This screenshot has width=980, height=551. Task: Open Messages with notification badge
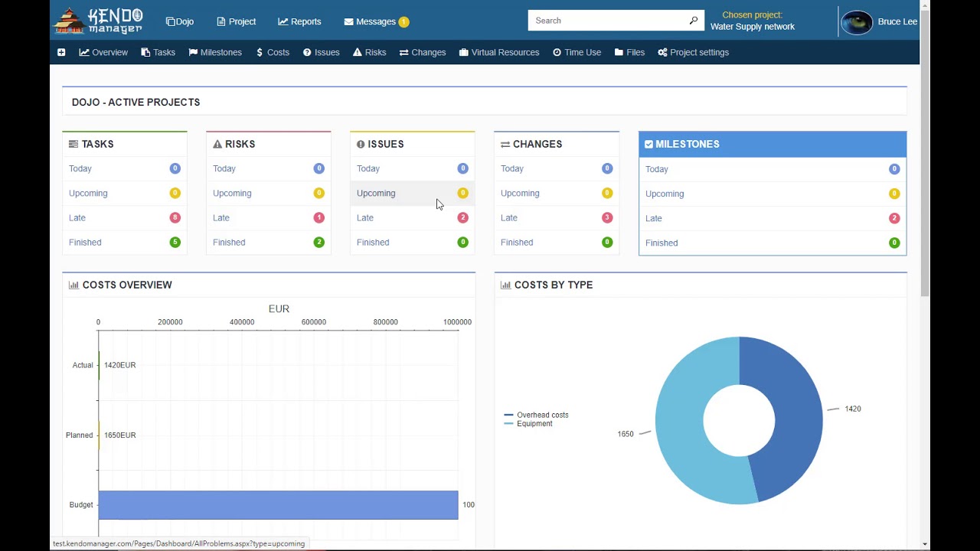[377, 21]
